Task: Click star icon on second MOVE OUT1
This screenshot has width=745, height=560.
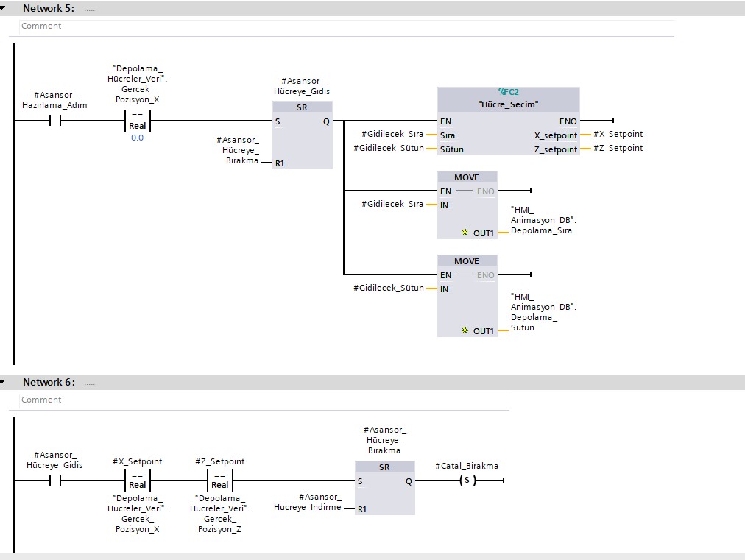Action: point(465,331)
